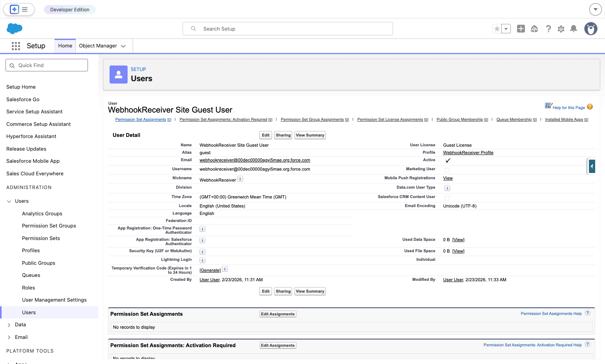Viewport: 605px width, 364px height.
Task: Collapse the Users section in the sidebar
Action: click(9, 201)
